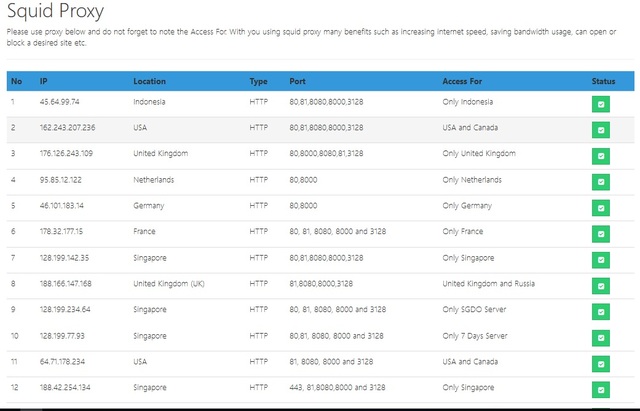This screenshot has height=411, width=640.
Task: Select IP address 188.42.254.134
Action: (x=65, y=387)
